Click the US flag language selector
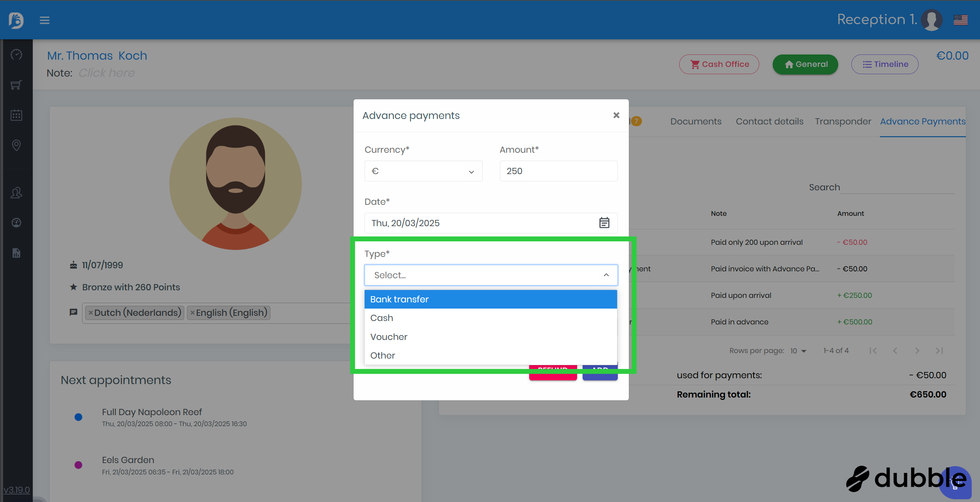Image resolution: width=980 pixels, height=502 pixels. pos(960,20)
